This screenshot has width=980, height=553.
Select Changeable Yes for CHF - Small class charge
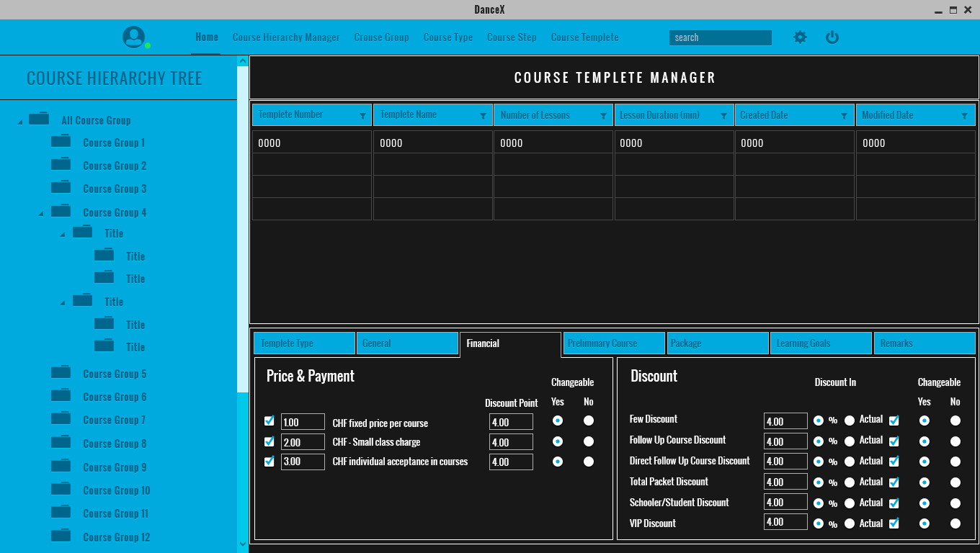click(x=557, y=441)
